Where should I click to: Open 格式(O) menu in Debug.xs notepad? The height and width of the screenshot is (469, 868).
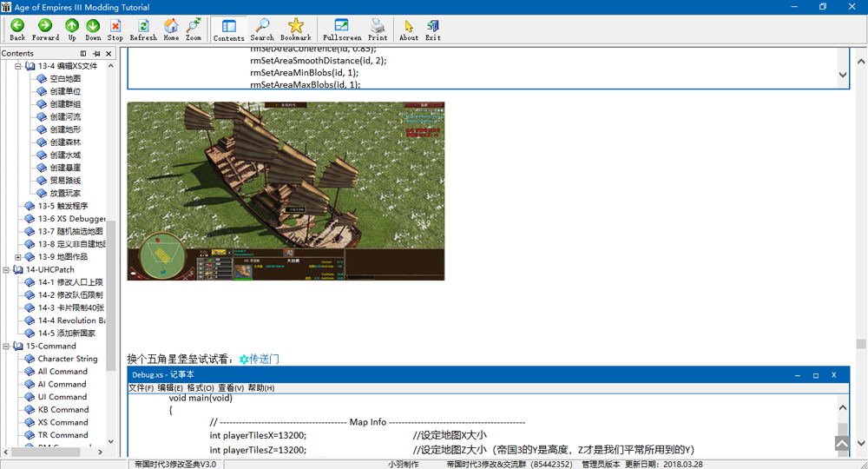click(201, 388)
